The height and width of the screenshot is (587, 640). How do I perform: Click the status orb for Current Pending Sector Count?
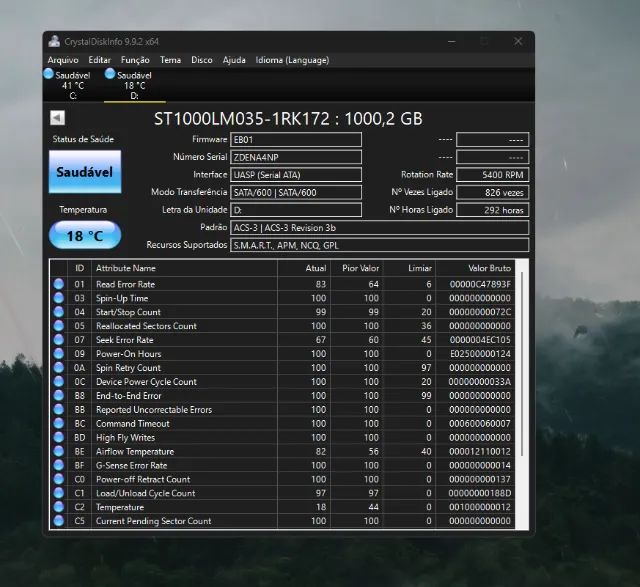pos(59,521)
